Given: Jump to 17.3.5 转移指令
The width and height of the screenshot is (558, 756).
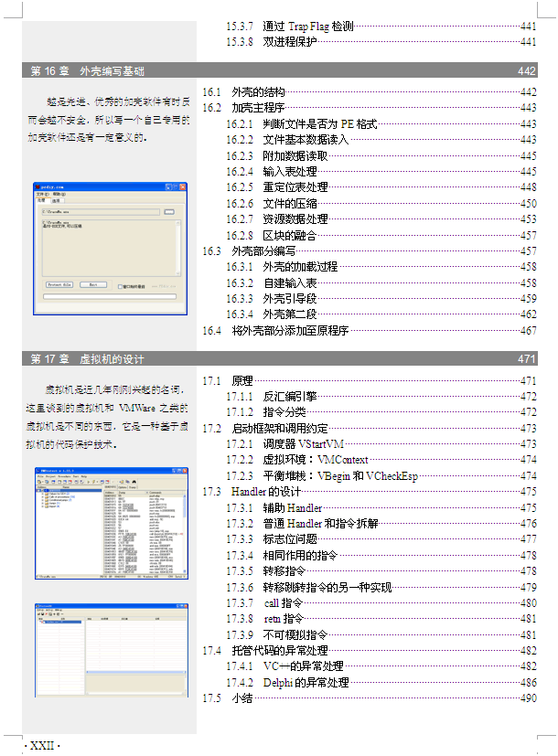Looking at the screenshot, I should [x=381, y=570].
